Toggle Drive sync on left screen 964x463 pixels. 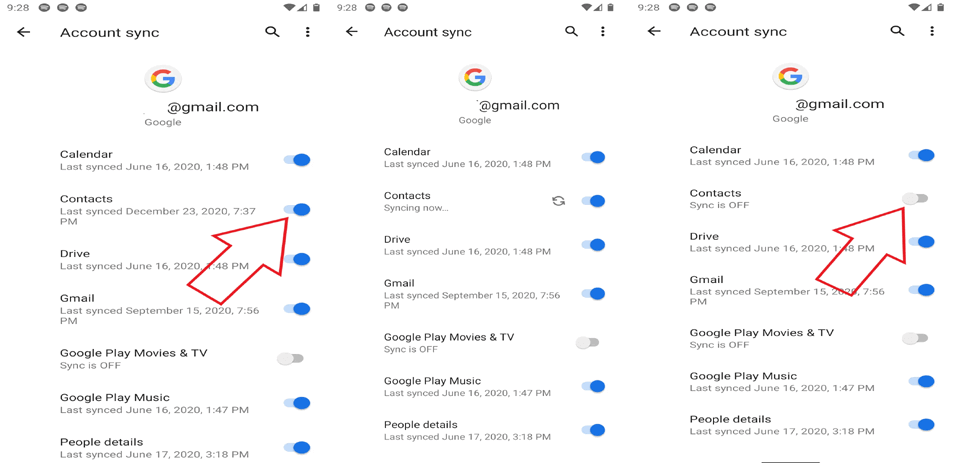coord(297,259)
